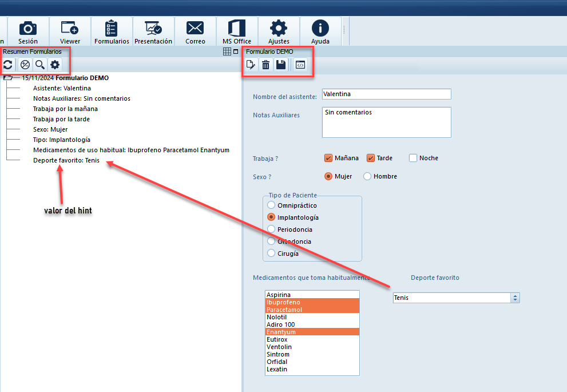Click the magnifier search icon in Resumen Formularios
This screenshot has height=392, width=567.
point(40,65)
